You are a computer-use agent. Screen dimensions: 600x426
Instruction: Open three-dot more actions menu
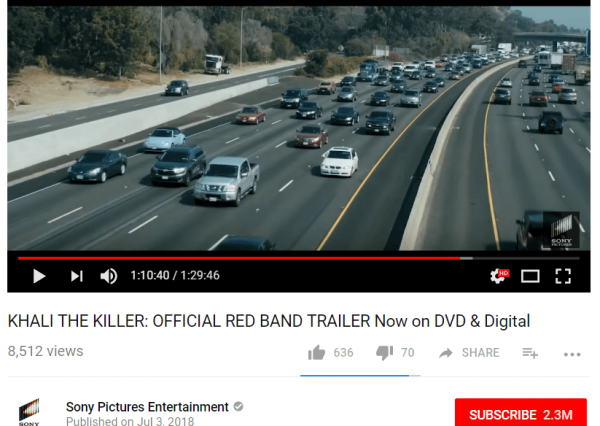(572, 354)
